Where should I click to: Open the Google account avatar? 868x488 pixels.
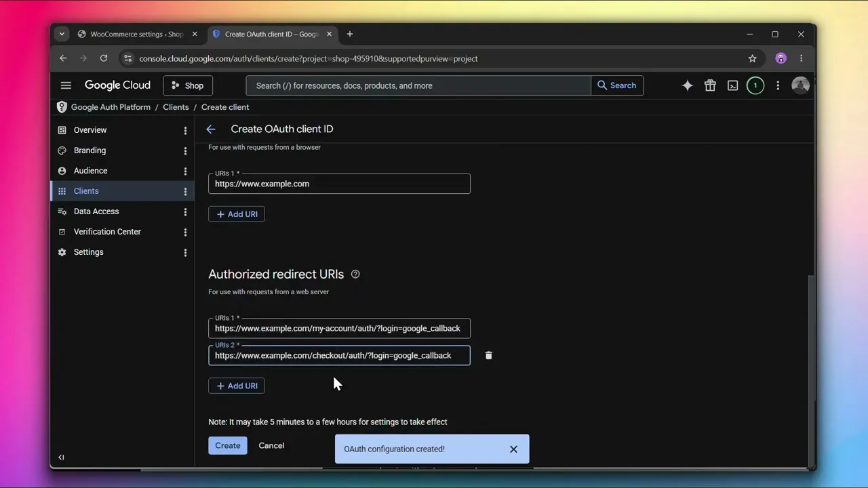(800, 85)
